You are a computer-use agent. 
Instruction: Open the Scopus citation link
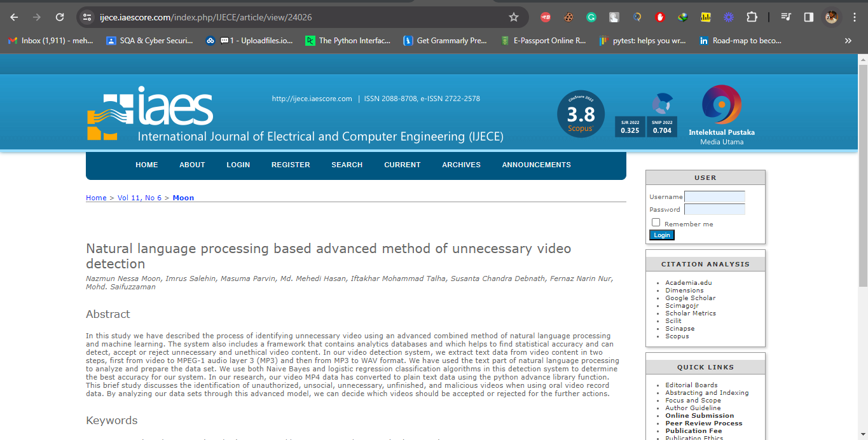pos(677,336)
